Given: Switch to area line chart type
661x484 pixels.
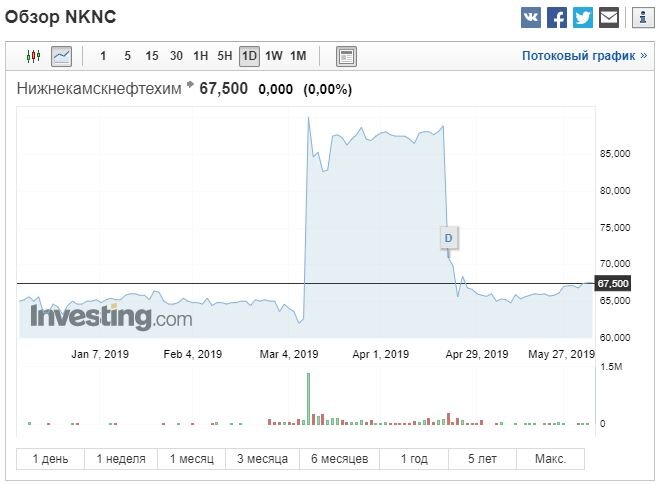Looking at the screenshot, I should click(x=61, y=56).
